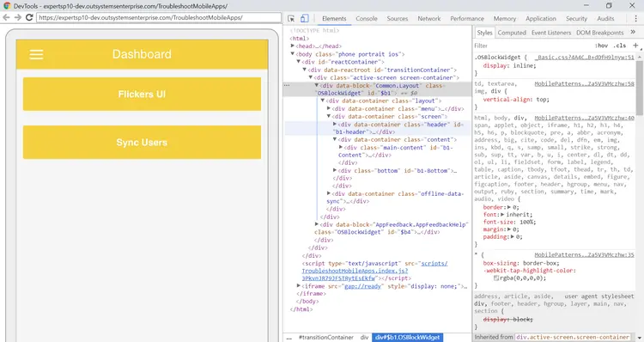
Task: Show more Styles pane tabs chevron
Action: pyautogui.click(x=633, y=32)
